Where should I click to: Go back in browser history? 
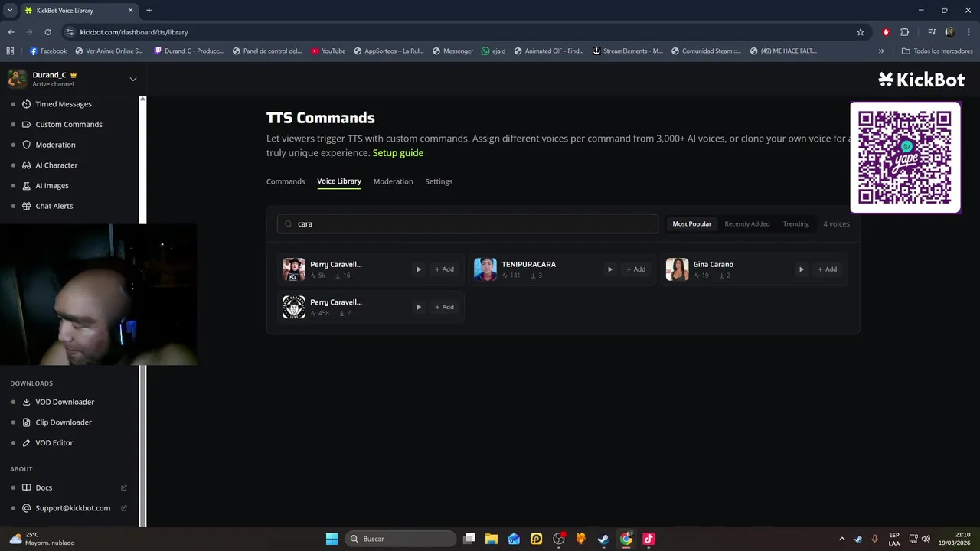(11, 32)
